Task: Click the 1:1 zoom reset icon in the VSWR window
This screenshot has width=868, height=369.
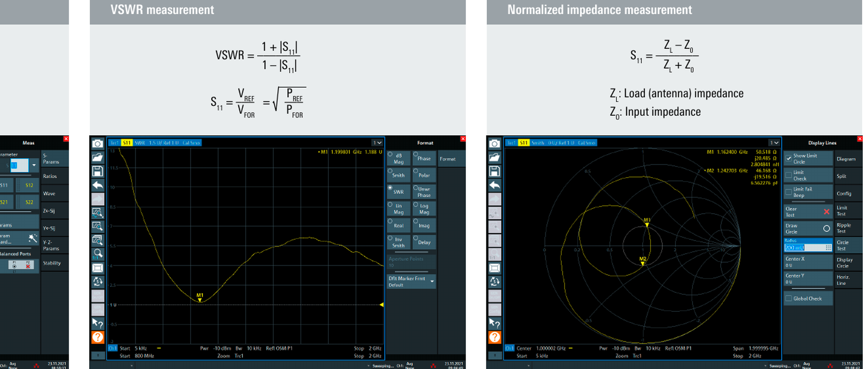Action: tap(97, 253)
